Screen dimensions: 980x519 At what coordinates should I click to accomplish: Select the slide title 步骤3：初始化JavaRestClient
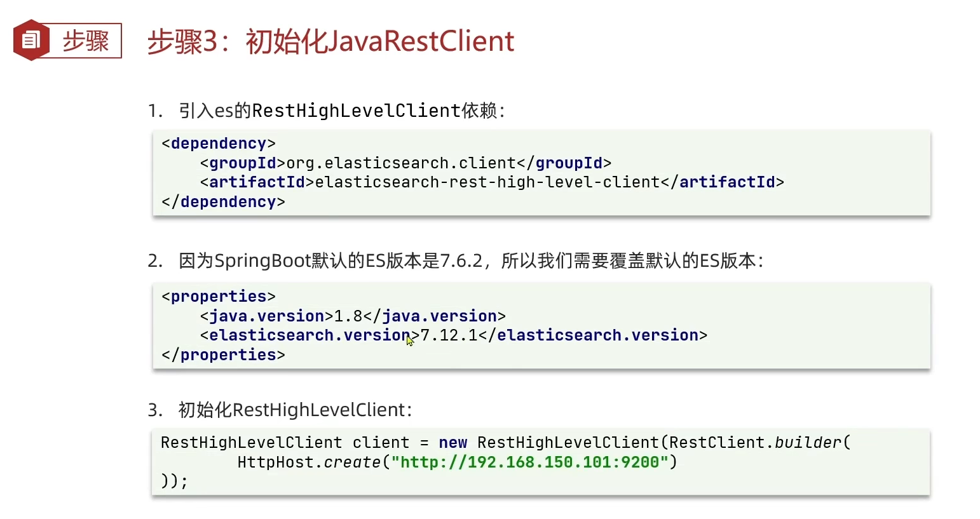(x=330, y=41)
